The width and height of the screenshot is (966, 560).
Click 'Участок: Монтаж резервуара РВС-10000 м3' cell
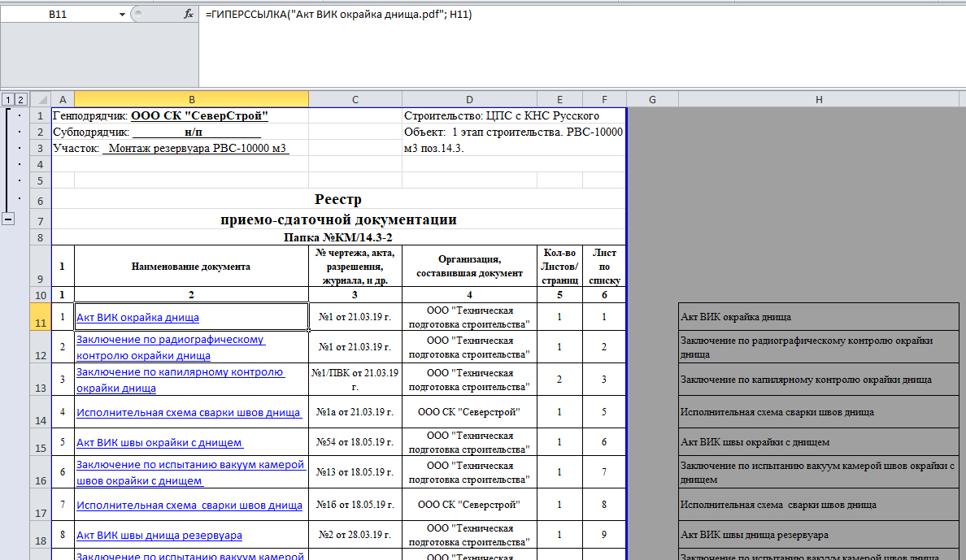pyautogui.click(x=180, y=148)
